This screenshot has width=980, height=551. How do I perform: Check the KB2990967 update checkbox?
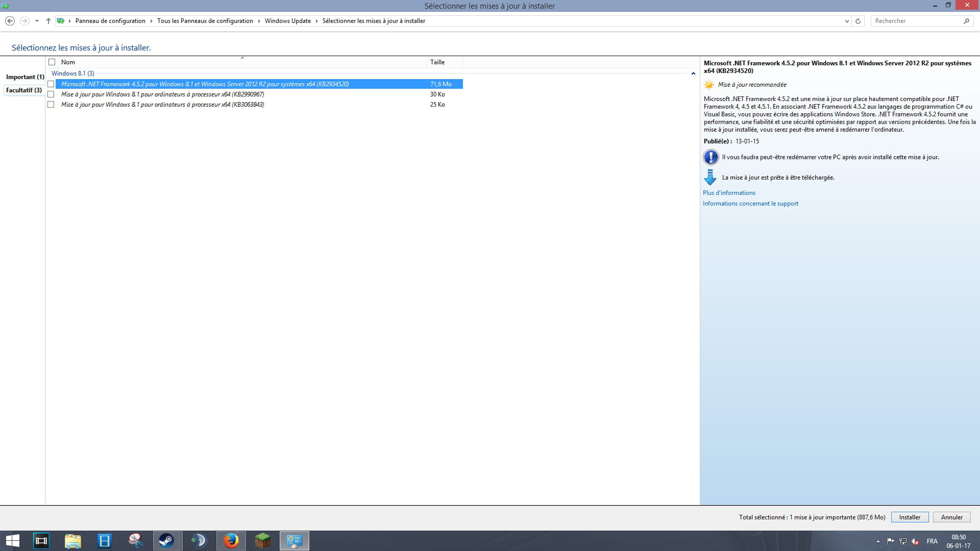51,94
